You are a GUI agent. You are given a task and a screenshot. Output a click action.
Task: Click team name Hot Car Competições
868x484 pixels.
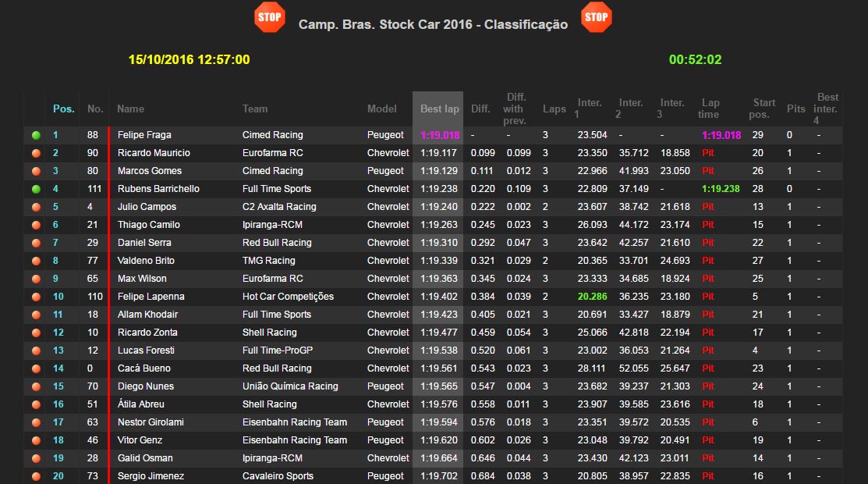[288, 297]
